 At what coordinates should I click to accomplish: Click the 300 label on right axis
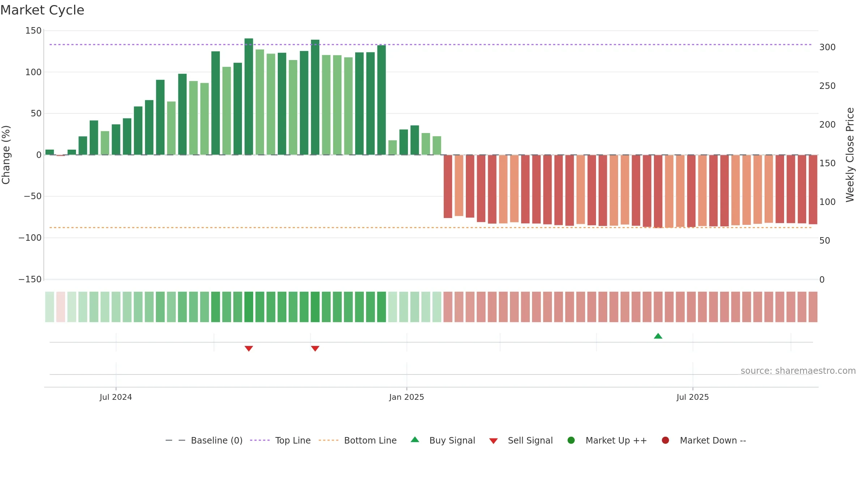coord(827,47)
